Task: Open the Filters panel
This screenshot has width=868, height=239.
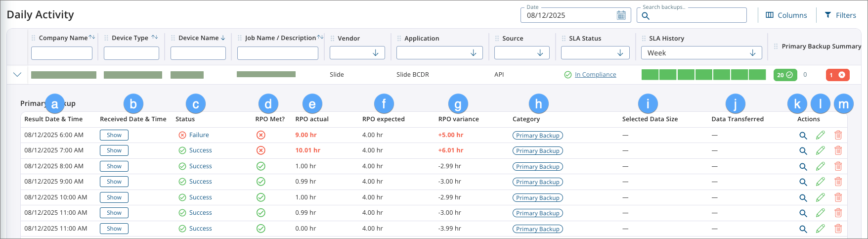Action: click(840, 15)
